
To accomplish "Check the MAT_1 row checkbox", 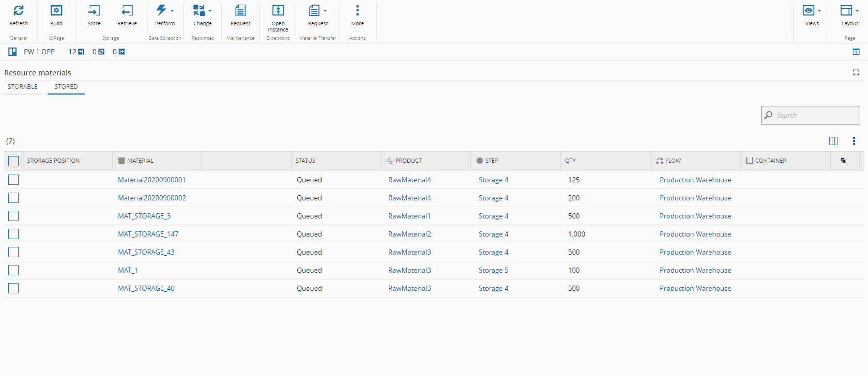I will point(13,270).
